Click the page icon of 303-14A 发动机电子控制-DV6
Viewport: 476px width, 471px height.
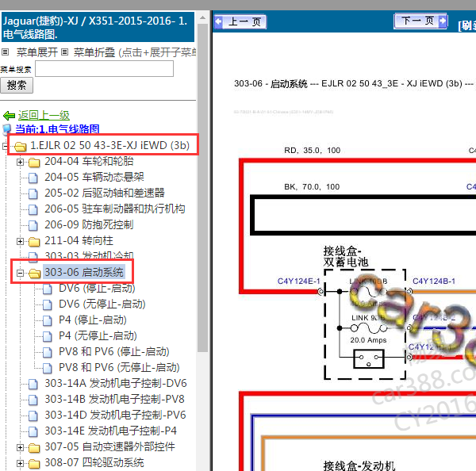[x=33, y=385]
